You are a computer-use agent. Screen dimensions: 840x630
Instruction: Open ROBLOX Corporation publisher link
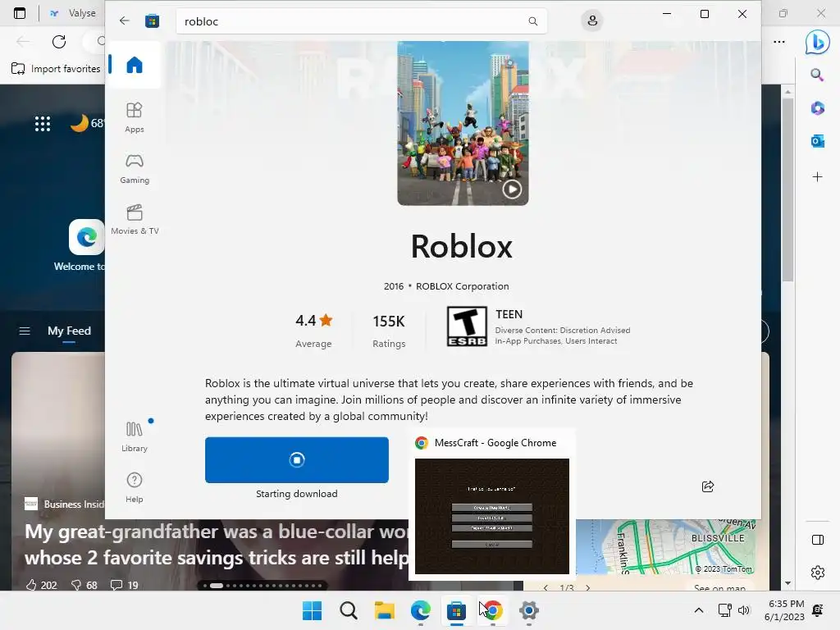coord(463,286)
